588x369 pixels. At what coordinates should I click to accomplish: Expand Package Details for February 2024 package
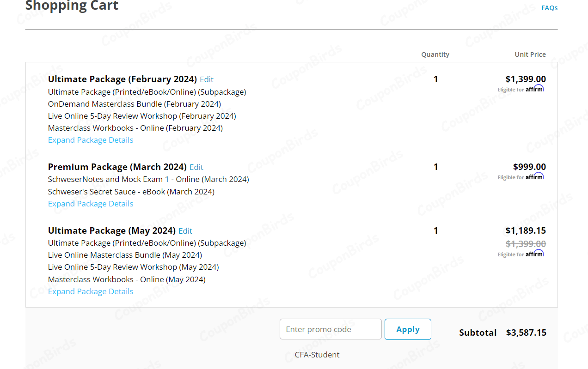[91, 140]
